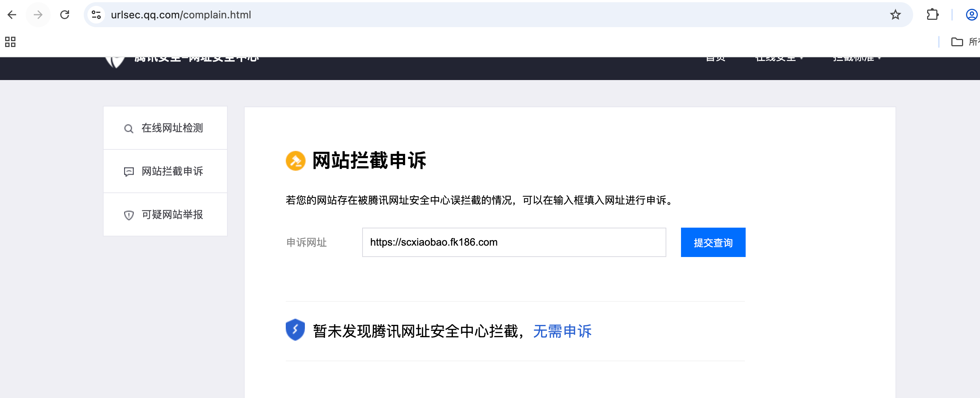This screenshot has height=398, width=980.
Task: Expand the 拦截标准 header dropdown
Action: [856, 59]
